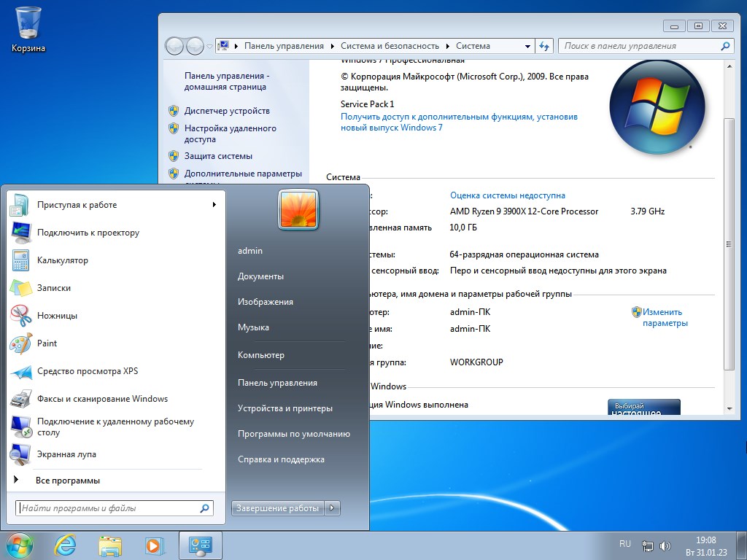Click Дополнительные параметры link in sidebar
This screenshot has height=560, width=747.
[x=243, y=174]
